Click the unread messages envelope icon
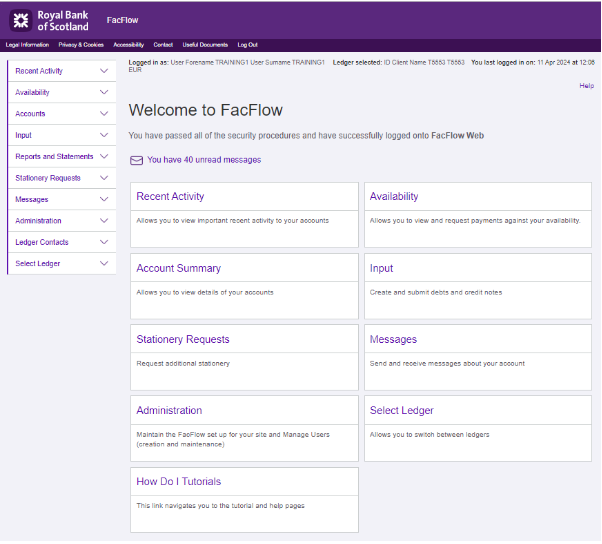Image resolution: width=602 pixels, height=544 pixels. coord(136,160)
